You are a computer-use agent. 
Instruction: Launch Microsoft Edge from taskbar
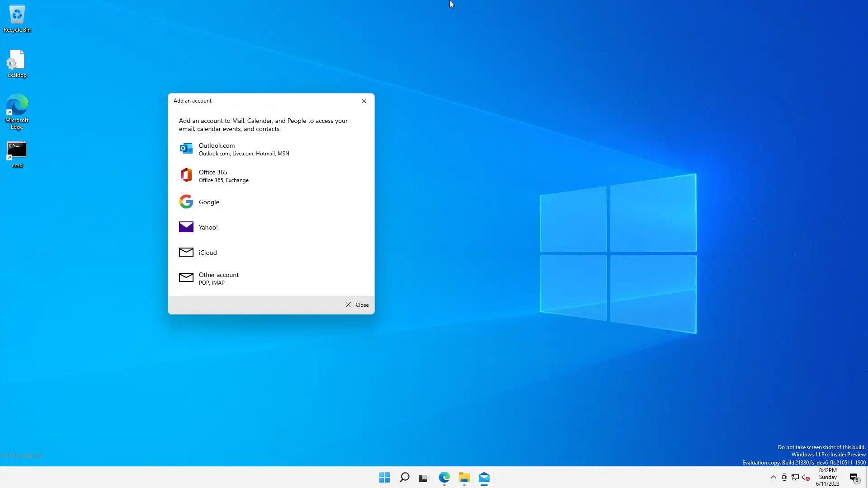[x=444, y=478]
